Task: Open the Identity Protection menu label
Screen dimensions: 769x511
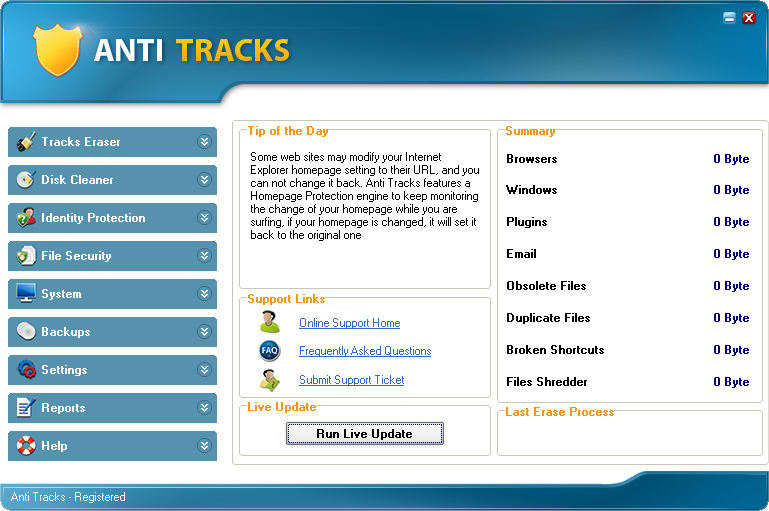Action: tap(93, 218)
